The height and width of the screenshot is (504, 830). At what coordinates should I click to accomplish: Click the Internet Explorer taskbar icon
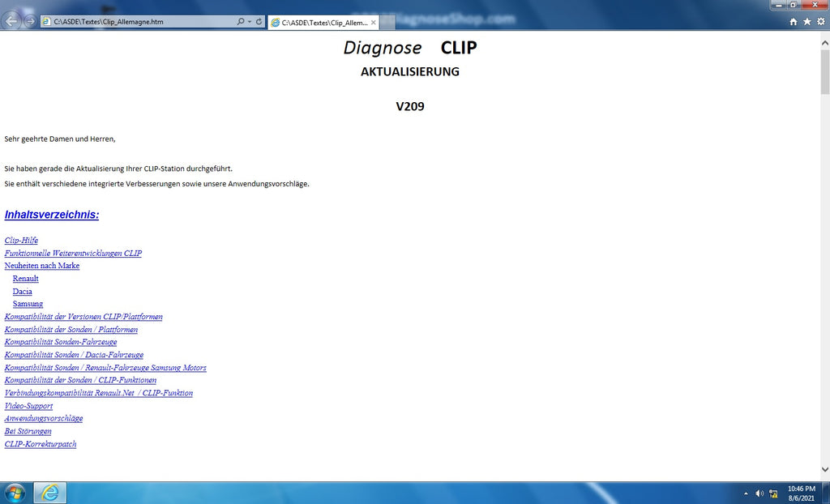pyautogui.click(x=49, y=493)
